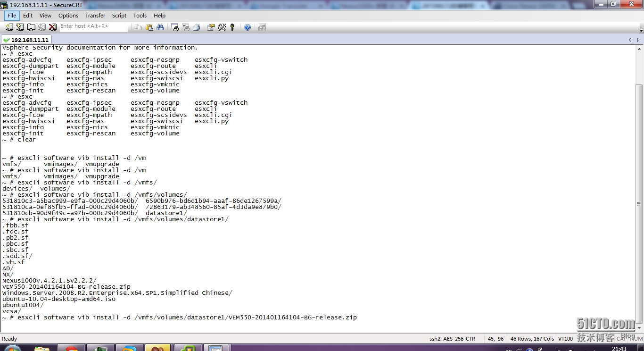Select the 192.168.11.11 session tab
Viewport: 644px width, 351px height.
click(26, 40)
